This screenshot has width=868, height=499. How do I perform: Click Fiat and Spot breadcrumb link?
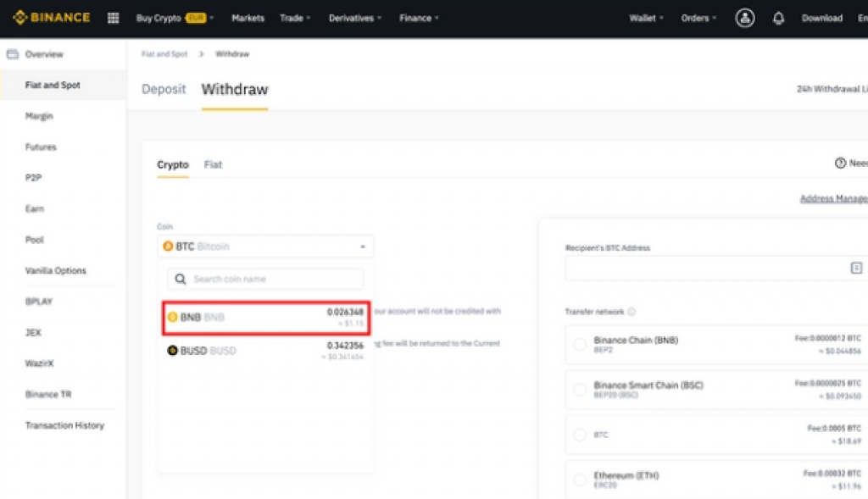164,53
